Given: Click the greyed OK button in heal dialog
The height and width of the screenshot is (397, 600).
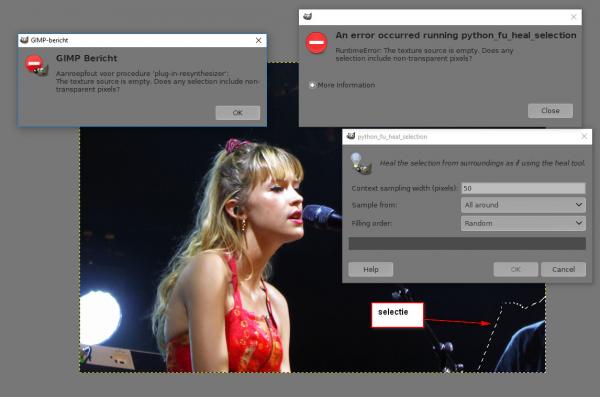Looking at the screenshot, I should tap(515, 269).
